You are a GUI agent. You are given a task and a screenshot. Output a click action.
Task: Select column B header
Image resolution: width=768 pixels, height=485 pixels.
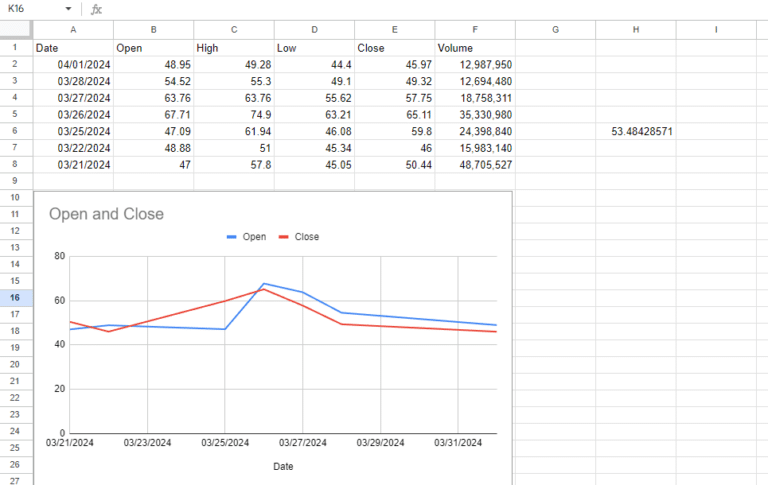tap(153, 30)
